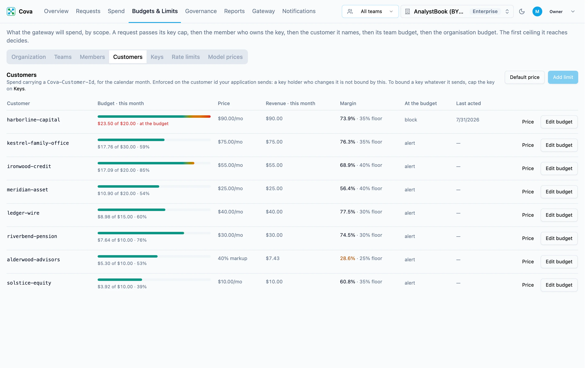Open the All teams dropdown
This screenshot has width=588, height=368.
370,11
